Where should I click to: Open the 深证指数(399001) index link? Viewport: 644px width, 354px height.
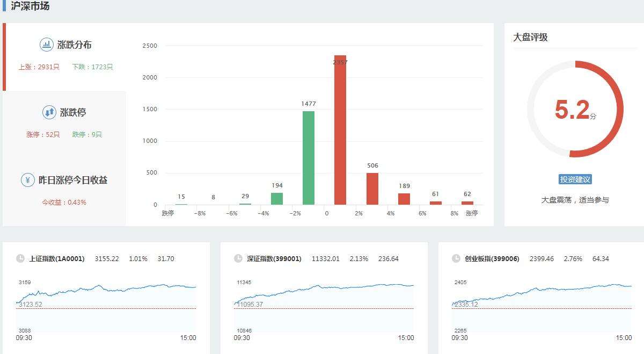pyautogui.click(x=274, y=259)
